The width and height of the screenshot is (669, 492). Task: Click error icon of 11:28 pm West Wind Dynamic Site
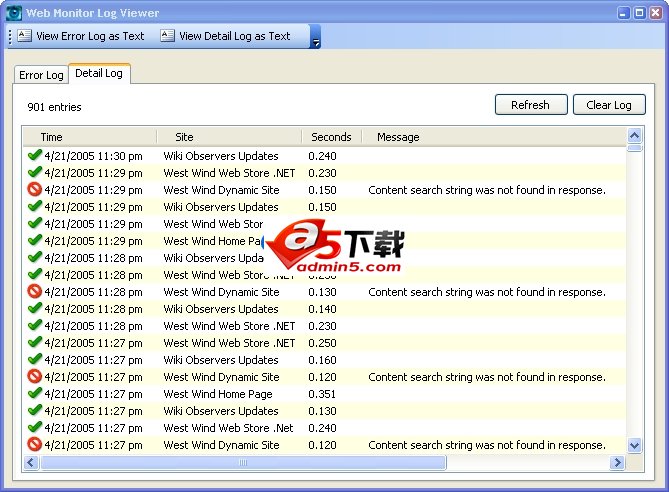coord(35,291)
